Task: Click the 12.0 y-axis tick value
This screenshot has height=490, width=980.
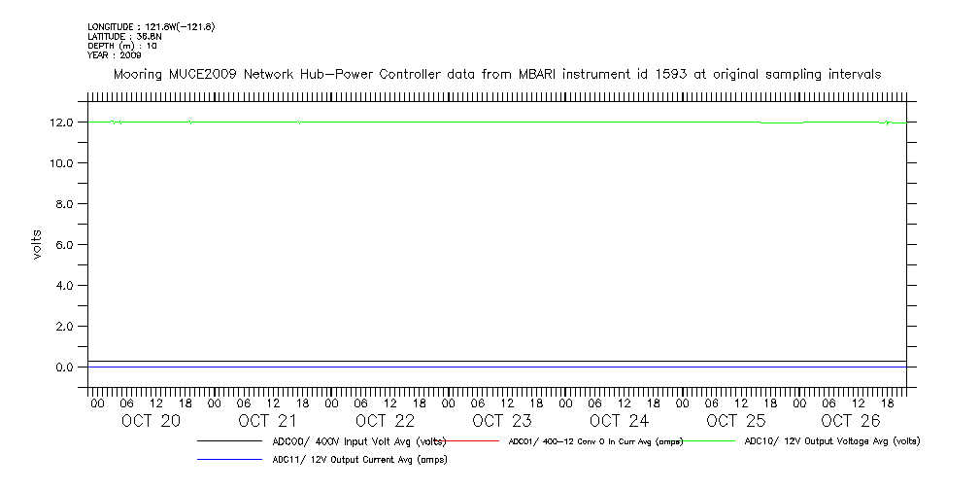Action: tap(64, 122)
